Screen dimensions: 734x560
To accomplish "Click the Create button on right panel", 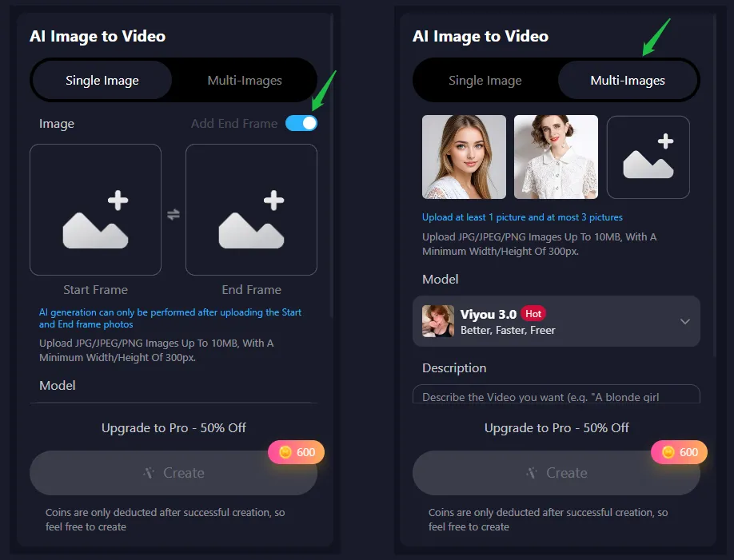I will (556, 473).
